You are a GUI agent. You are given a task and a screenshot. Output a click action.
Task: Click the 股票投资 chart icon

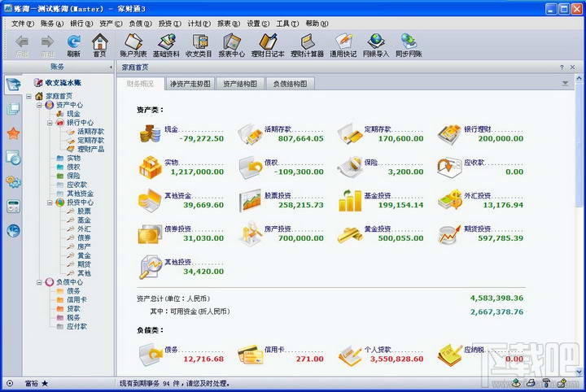[x=250, y=201]
